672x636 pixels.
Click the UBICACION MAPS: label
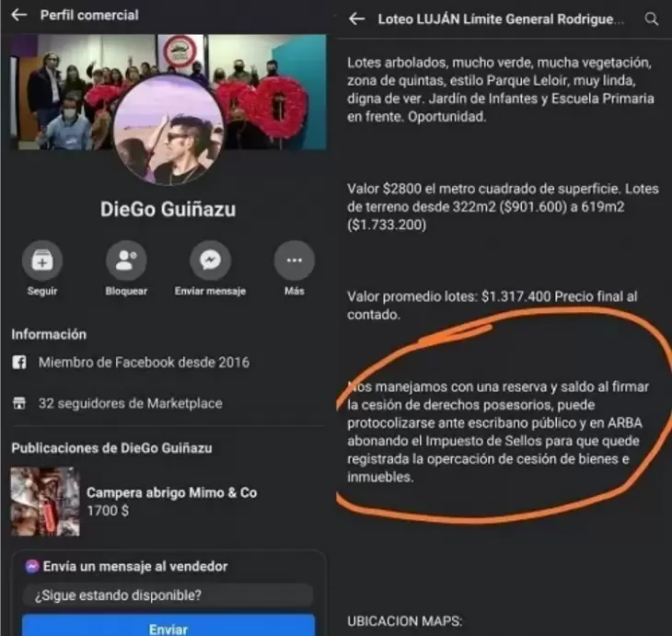coord(404,621)
